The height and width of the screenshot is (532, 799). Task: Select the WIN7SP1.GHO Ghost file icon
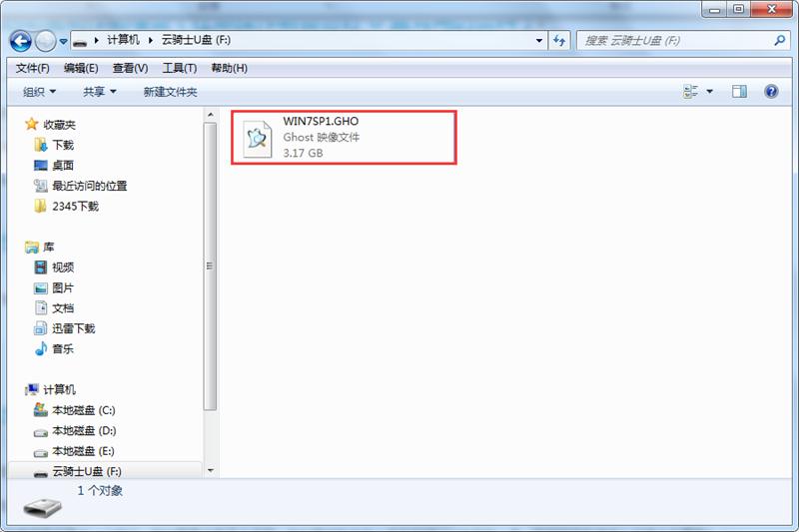click(258, 139)
